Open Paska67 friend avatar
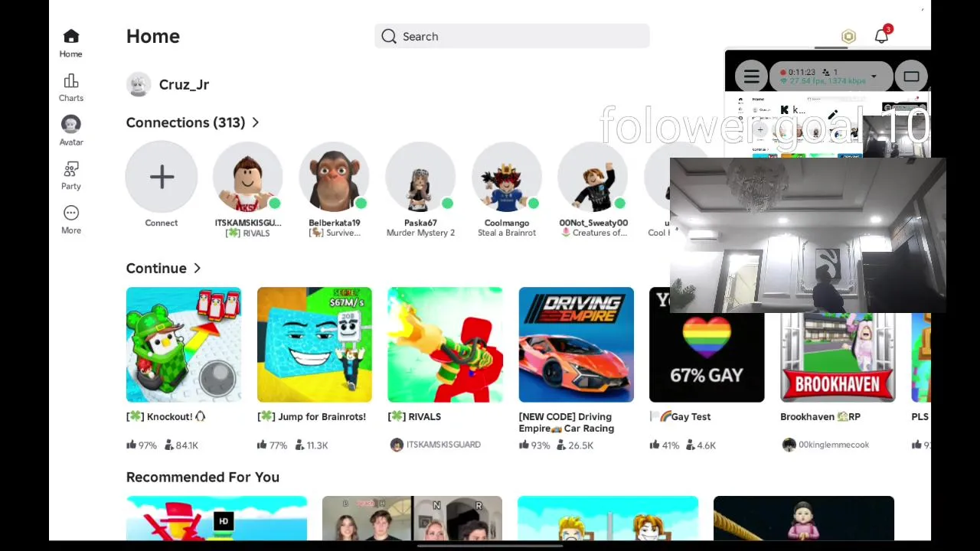 [420, 177]
